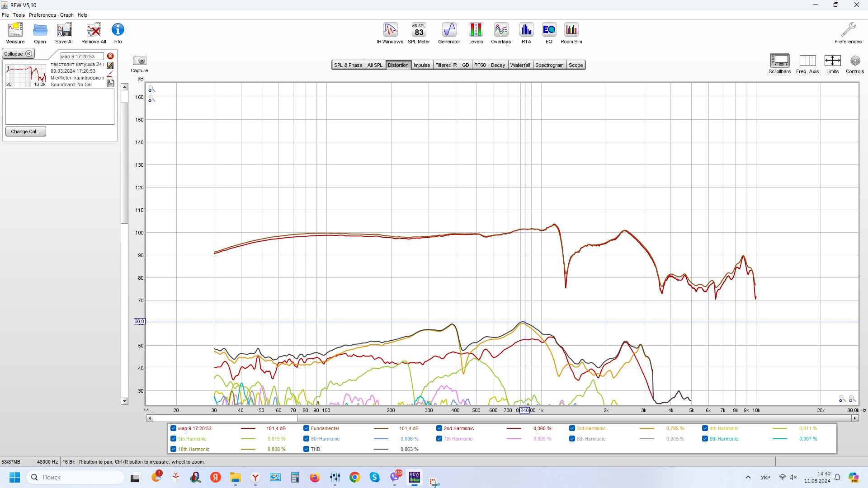Image resolution: width=868 pixels, height=488 pixels.
Task: Collapse the measurements side panel
Action: coord(18,54)
